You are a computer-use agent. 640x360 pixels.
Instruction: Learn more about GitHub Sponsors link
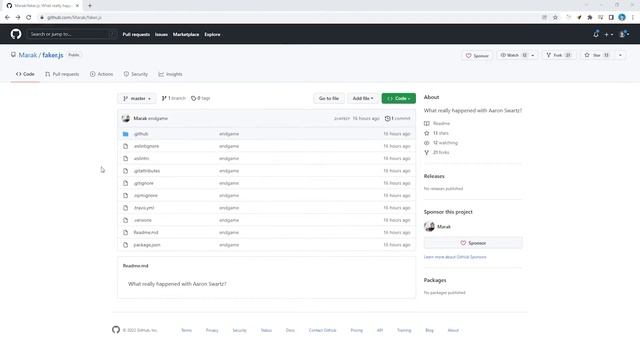455,257
